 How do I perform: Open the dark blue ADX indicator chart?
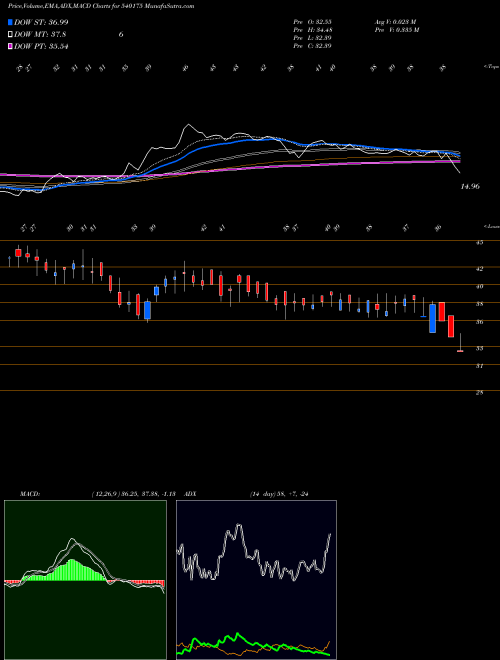click(256, 580)
